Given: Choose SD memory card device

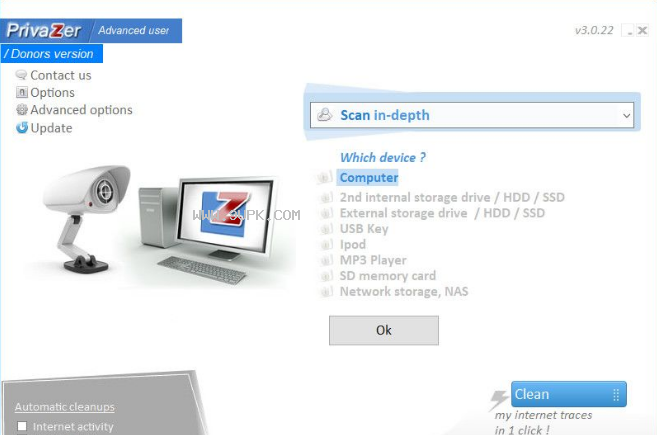Looking at the screenshot, I should pyautogui.click(x=388, y=276).
